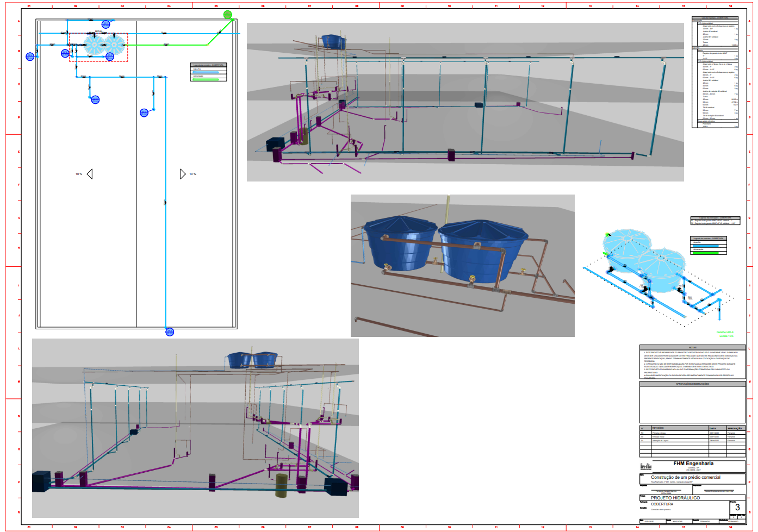The width and height of the screenshot is (758, 532).
Task: Pick the blue circular tag above the water tanks
Action: point(106,24)
